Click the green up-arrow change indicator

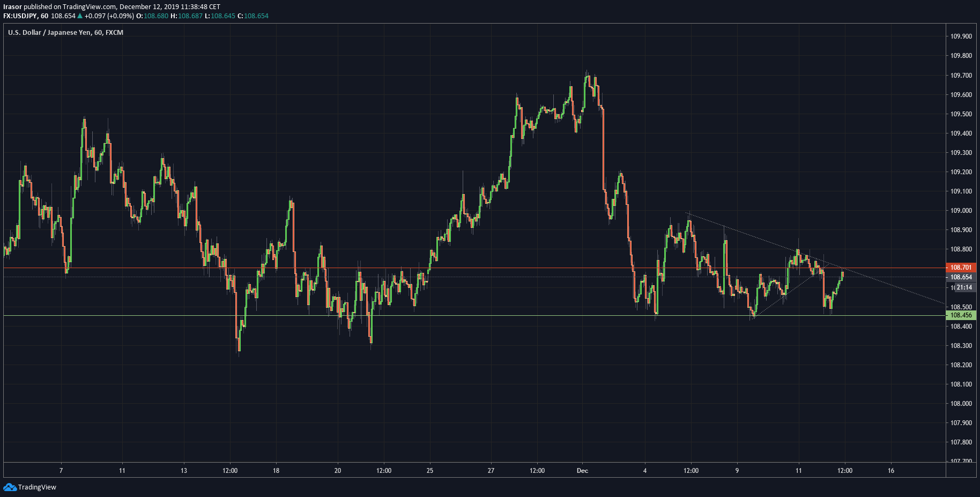[80, 16]
